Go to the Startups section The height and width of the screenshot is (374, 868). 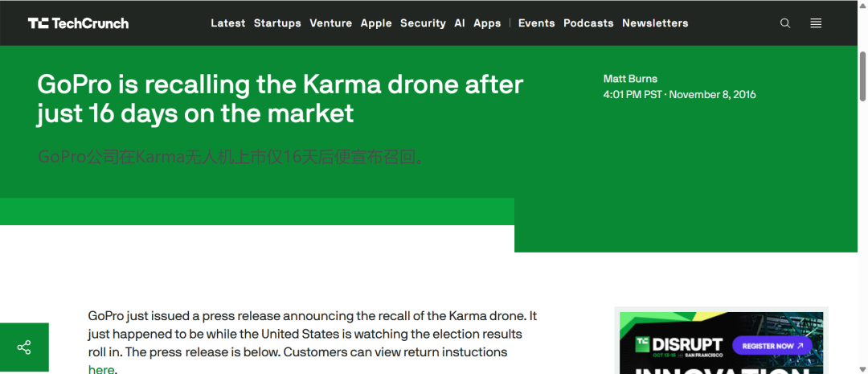(x=277, y=23)
